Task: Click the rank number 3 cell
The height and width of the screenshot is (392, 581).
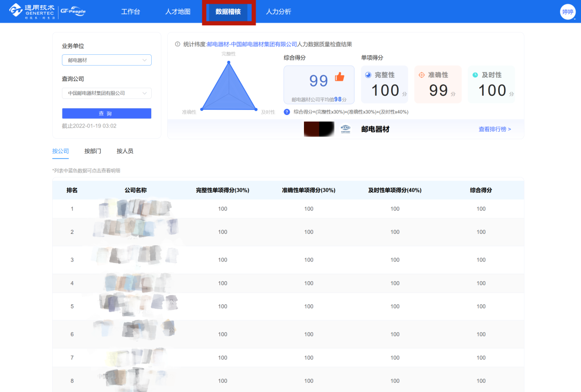Action: pos(72,260)
